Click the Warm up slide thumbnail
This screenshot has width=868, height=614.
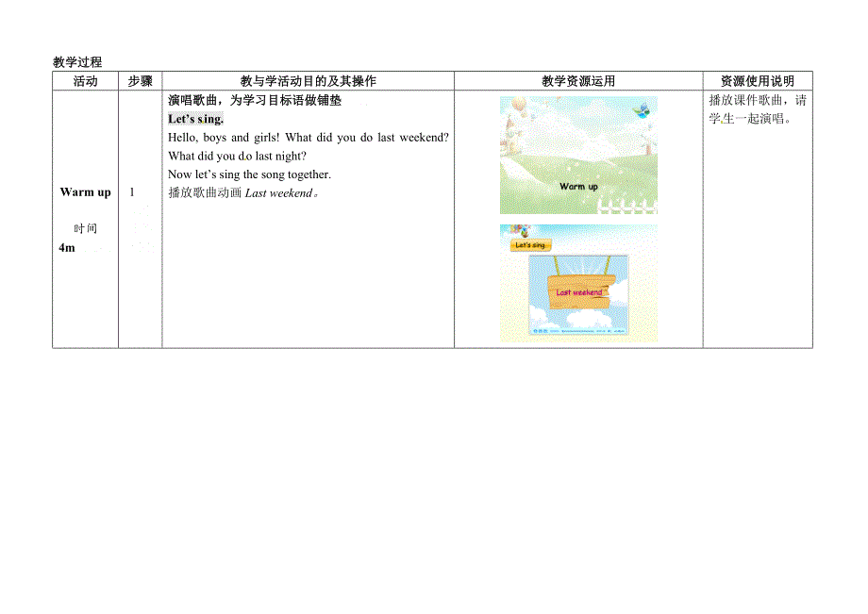[577, 155]
